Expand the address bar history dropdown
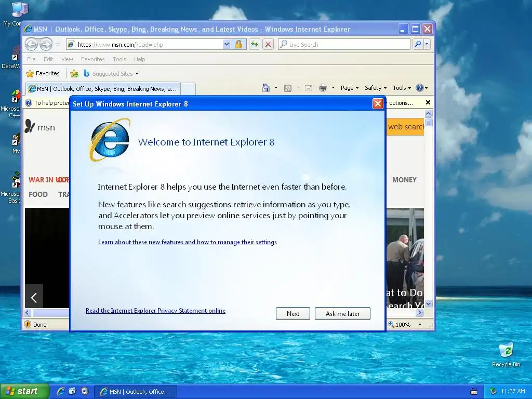The image size is (532, 399). (227, 45)
